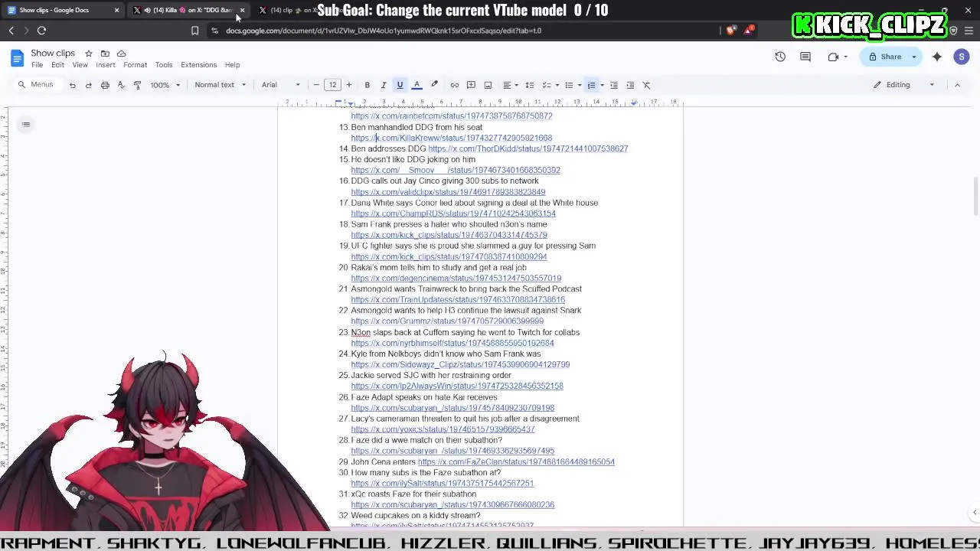Decrease the font size
The image size is (980, 551).
click(316, 85)
